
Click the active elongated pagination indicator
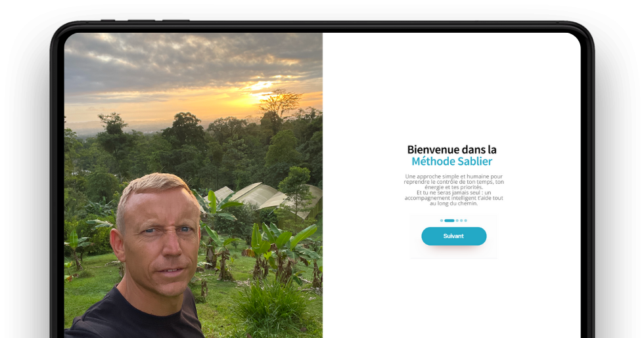click(x=449, y=221)
